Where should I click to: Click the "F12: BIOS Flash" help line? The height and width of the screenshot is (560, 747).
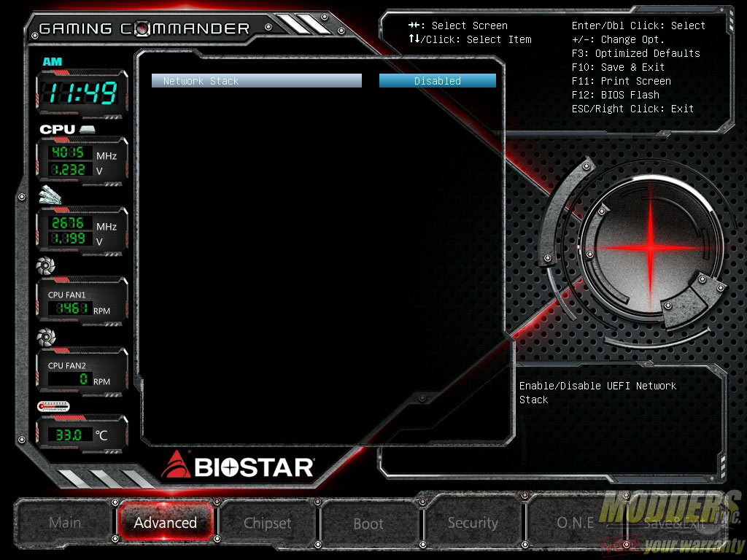point(616,95)
